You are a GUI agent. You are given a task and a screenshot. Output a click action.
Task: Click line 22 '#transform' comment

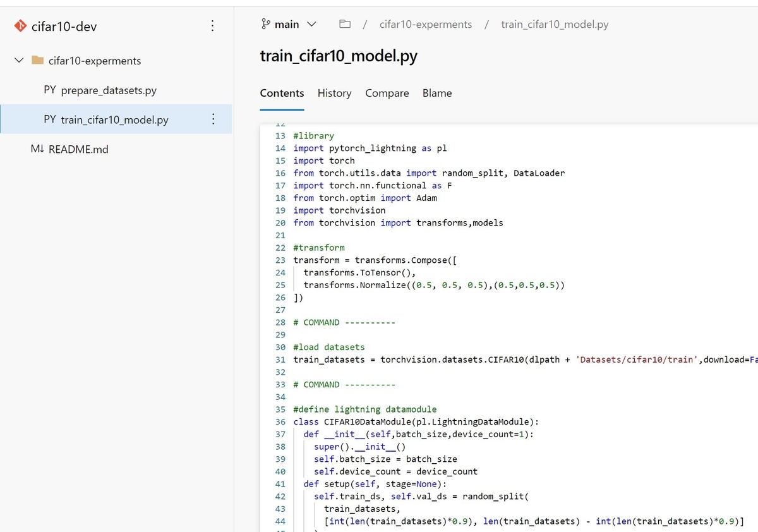click(319, 248)
